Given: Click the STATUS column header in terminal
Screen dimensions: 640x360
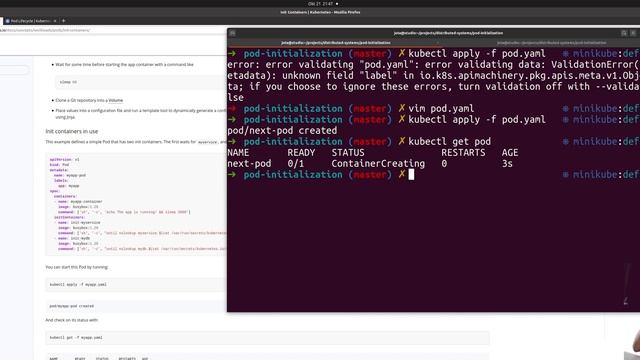Looking at the screenshot, I should [x=348, y=153].
